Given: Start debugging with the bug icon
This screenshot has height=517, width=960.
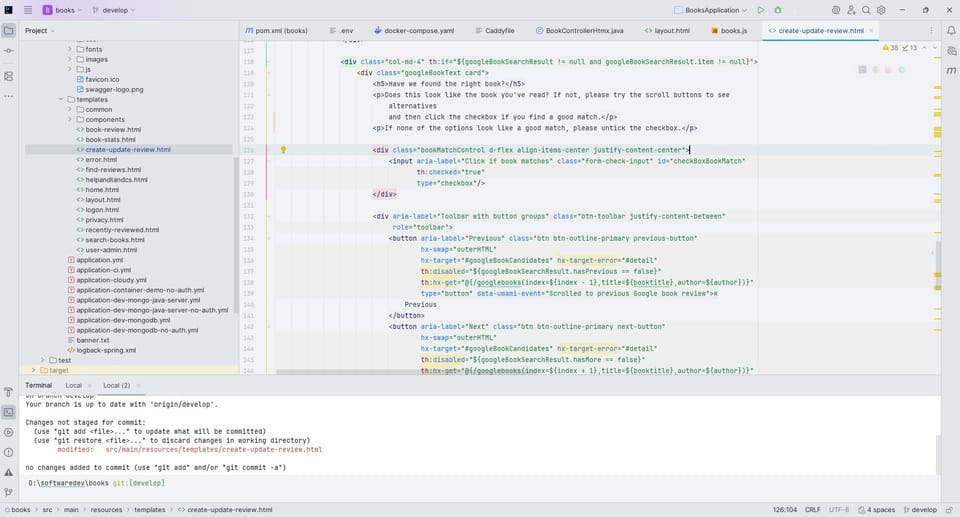Looking at the screenshot, I should point(778,10).
